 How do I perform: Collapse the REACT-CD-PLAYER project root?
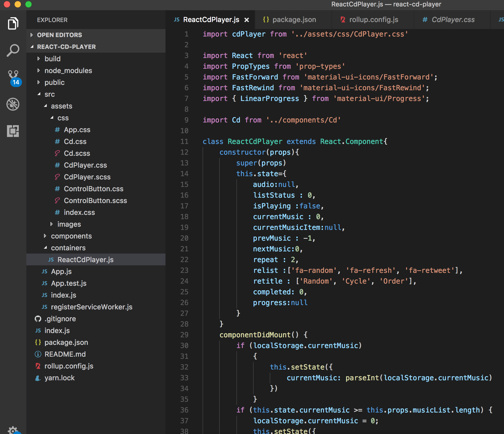coord(66,47)
